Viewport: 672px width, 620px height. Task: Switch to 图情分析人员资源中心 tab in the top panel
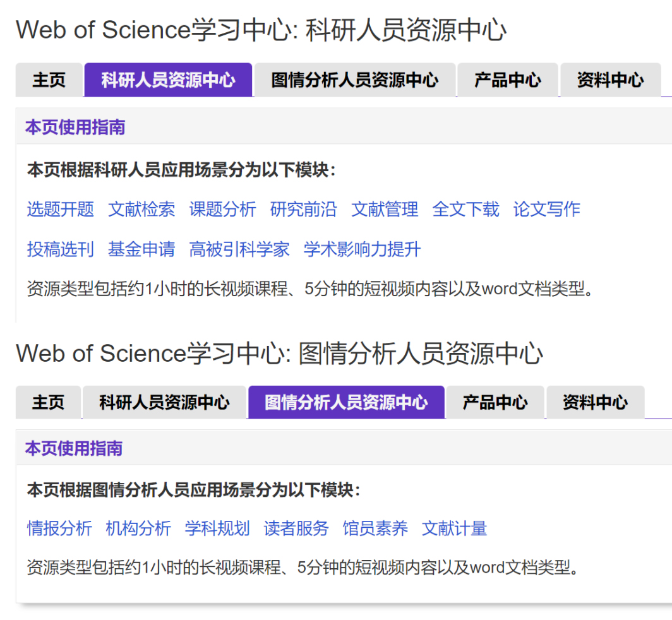pyautogui.click(x=355, y=80)
